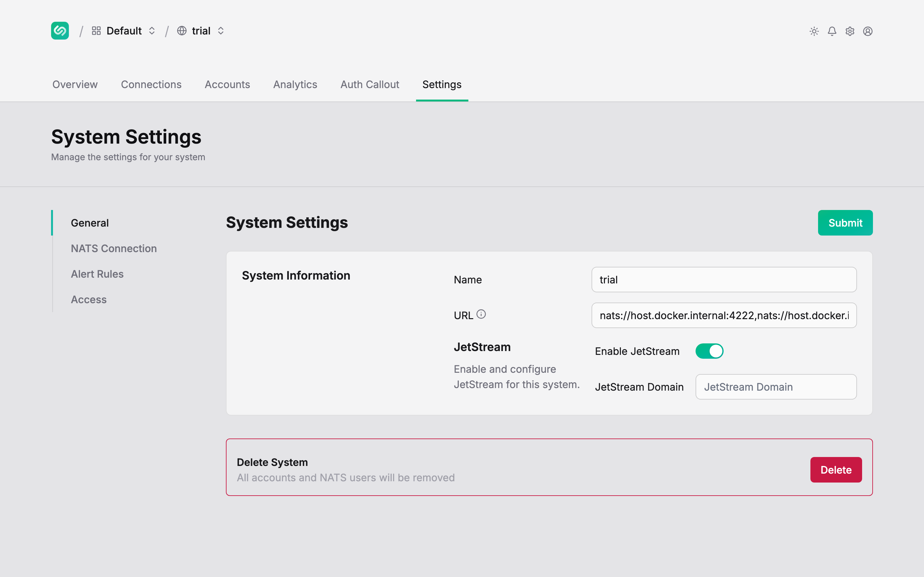924x577 pixels.
Task: Click the grid icon beside Default
Action: click(x=96, y=31)
